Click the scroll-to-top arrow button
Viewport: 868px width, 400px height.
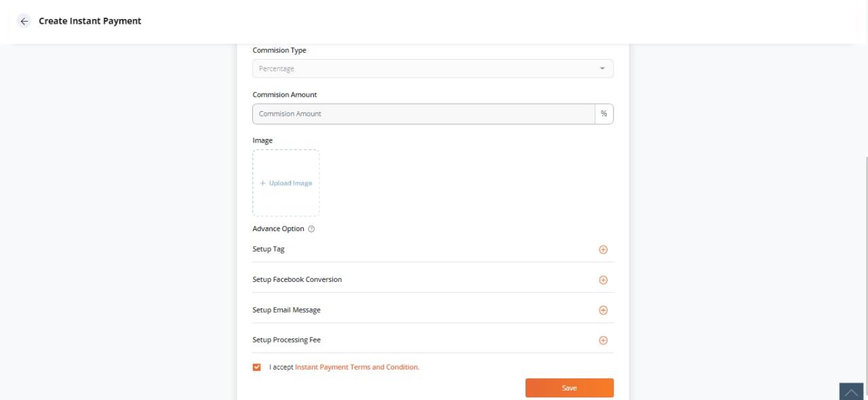point(851,392)
